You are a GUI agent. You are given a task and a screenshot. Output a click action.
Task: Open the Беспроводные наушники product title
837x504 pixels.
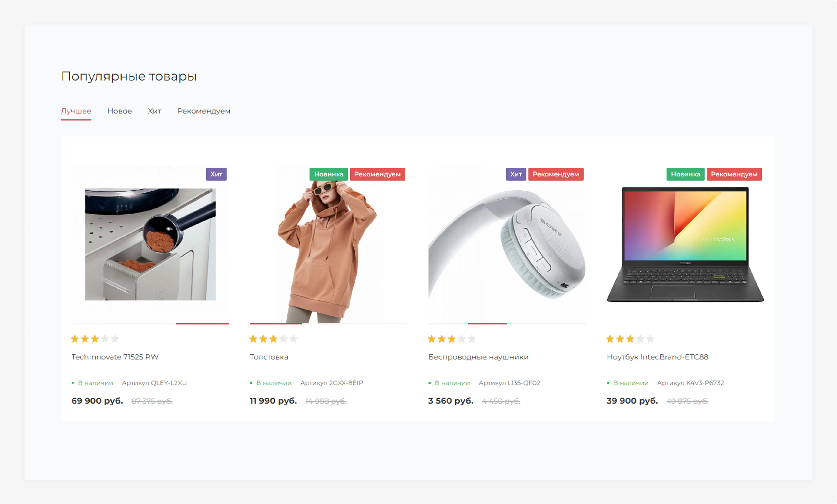coord(478,357)
